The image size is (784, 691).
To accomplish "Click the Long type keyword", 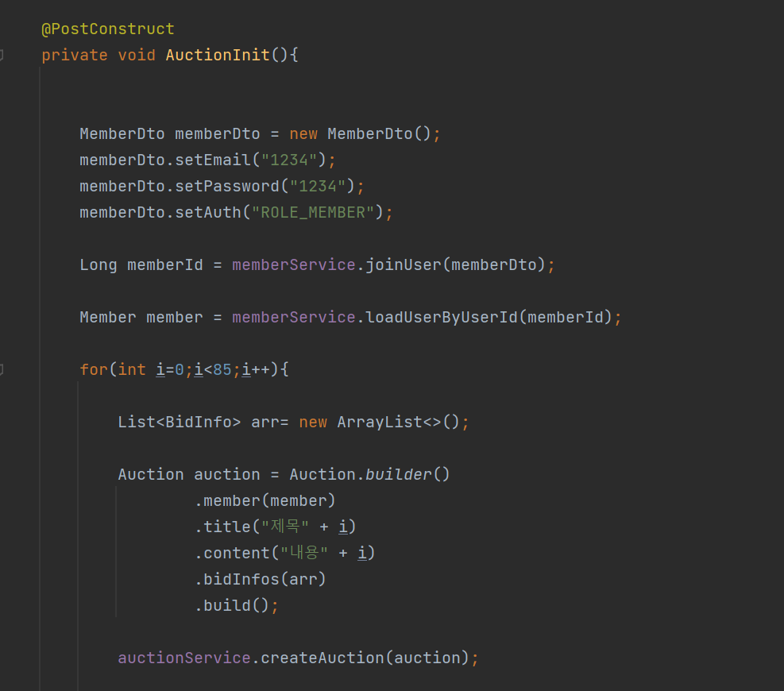I will click(98, 265).
